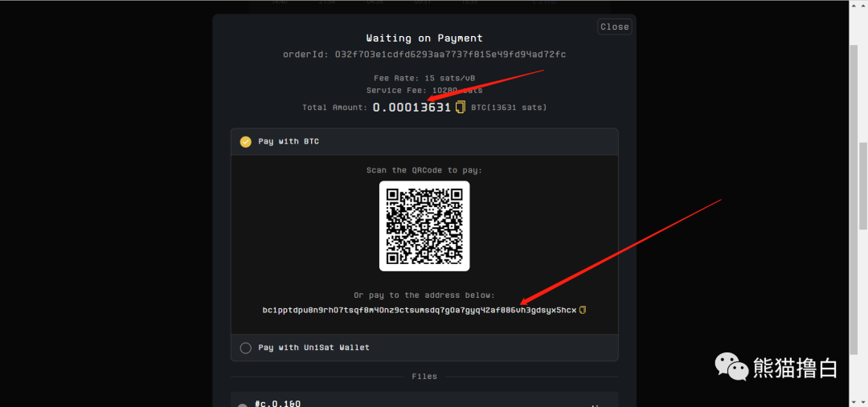Viewport: 868px width, 407px height.
Task: Click the Or pay to the address below text
Action: (424, 295)
